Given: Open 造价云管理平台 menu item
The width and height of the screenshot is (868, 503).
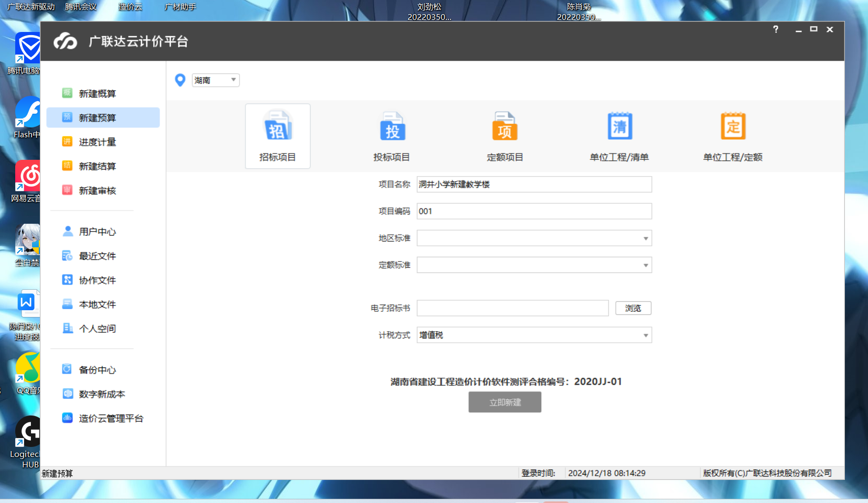Looking at the screenshot, I should (x=103, y=418).
